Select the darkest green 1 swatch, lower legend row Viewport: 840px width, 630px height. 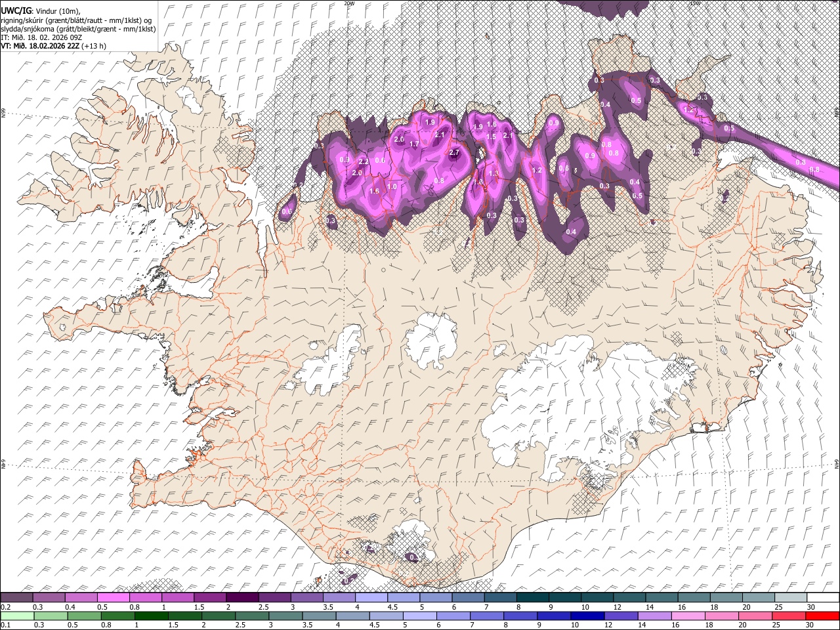(152, 616)
